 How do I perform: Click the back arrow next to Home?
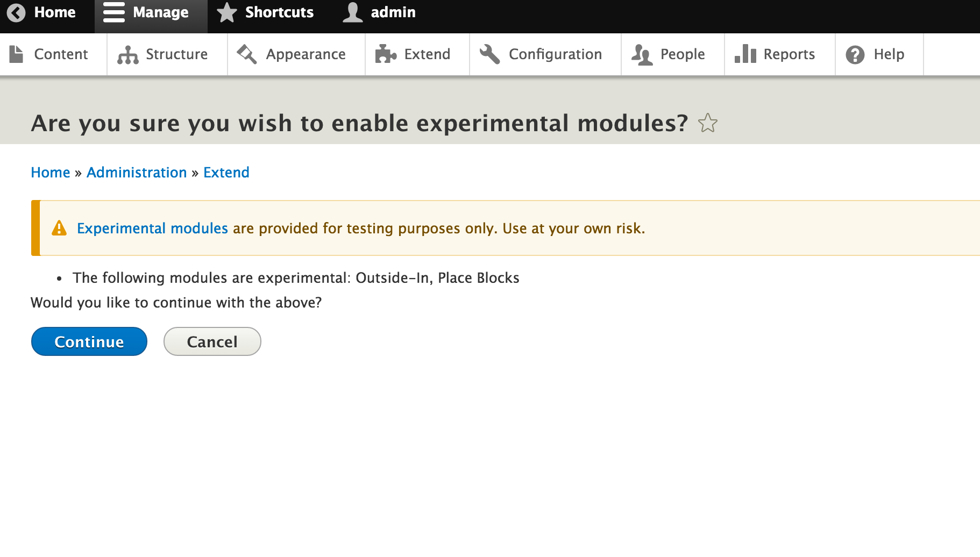(x=16, y=12)
